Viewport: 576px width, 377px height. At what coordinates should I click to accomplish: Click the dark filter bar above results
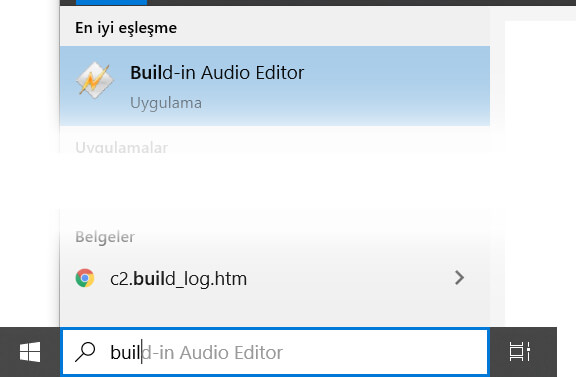(360, 2)
